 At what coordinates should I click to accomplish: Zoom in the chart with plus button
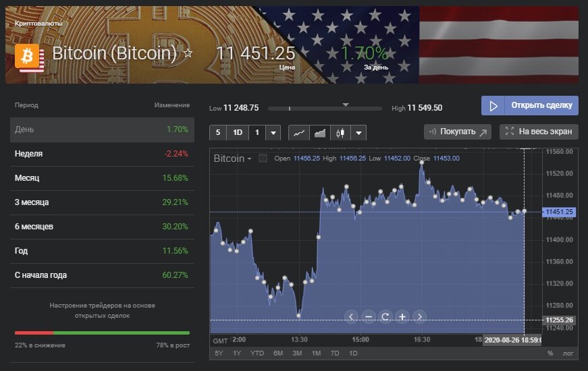(x=402, y=316)
